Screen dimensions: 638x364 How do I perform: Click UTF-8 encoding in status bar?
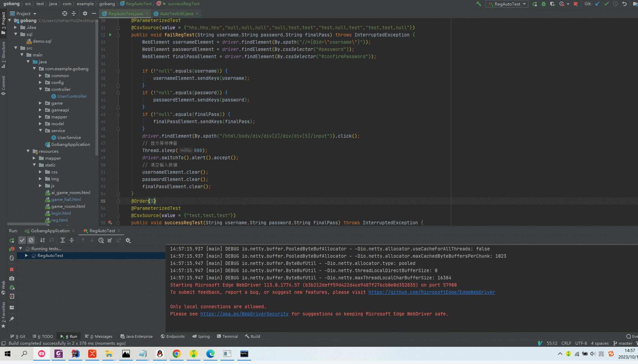581,343
